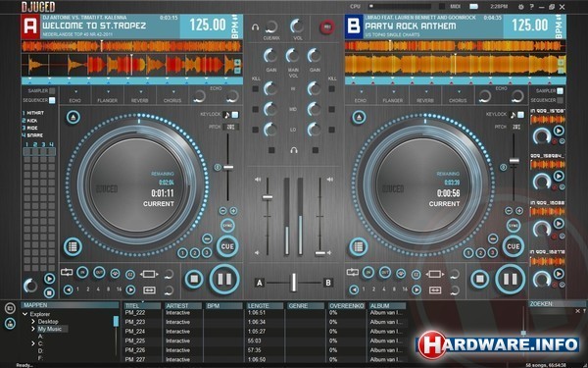Set loop IN point on deck A
Viewport: 588px width, 368px height.
82,272
